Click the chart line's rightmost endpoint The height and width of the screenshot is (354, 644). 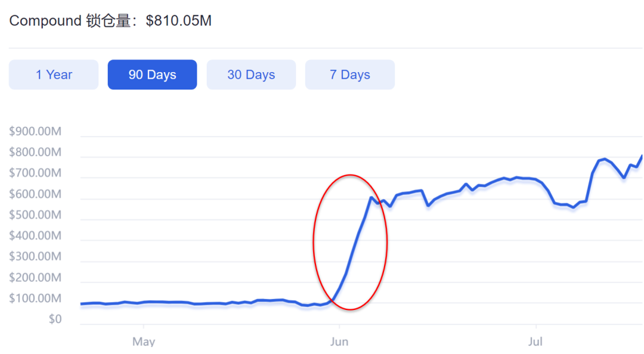[642, 156]
